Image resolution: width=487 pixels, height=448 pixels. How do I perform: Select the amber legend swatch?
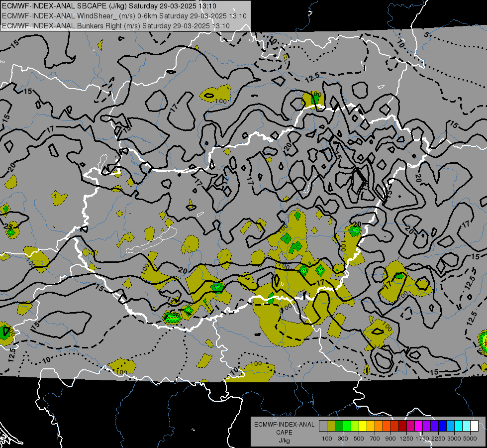(x=371, y=426)
